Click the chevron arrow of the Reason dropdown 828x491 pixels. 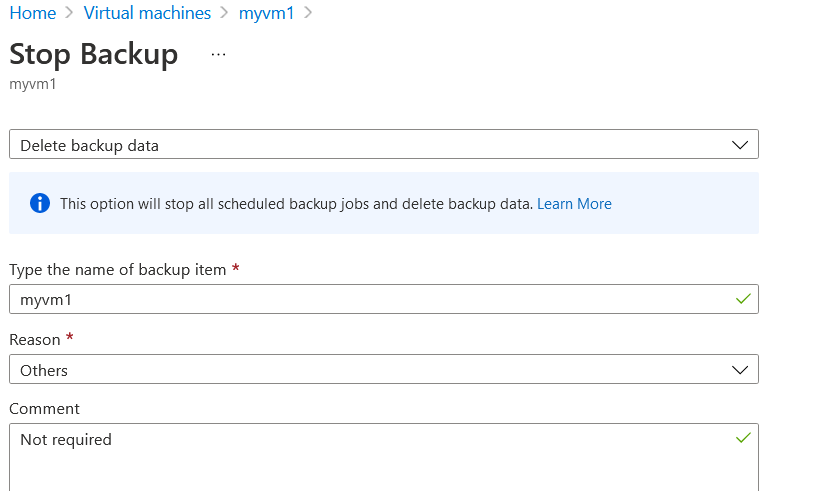pyautogui.click(x=740, y=370)
